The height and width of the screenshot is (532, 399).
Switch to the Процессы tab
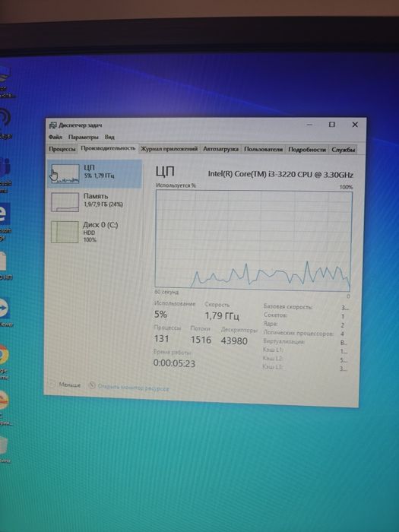click(x=62, y=149)
